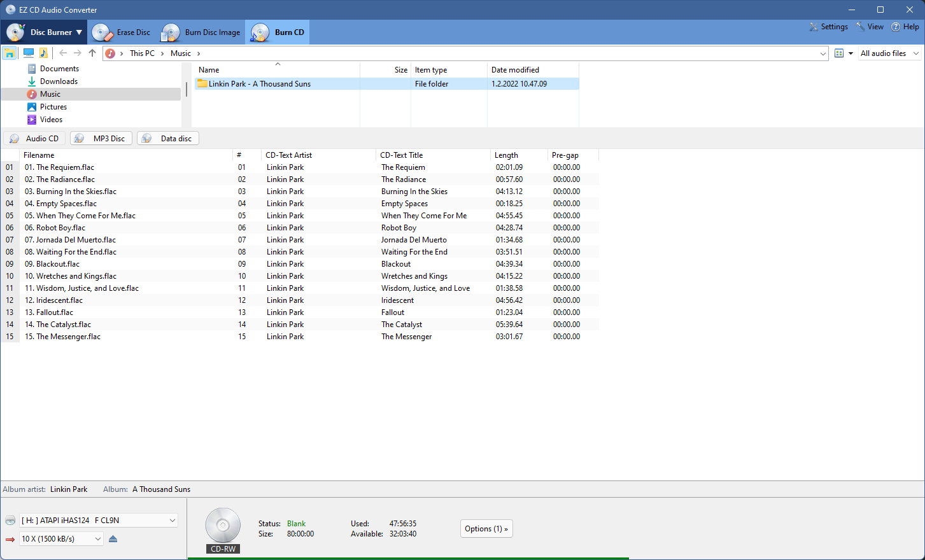Click the eject disc icon
This screenshot has width=925, height=560.
[x=112, y=538]
